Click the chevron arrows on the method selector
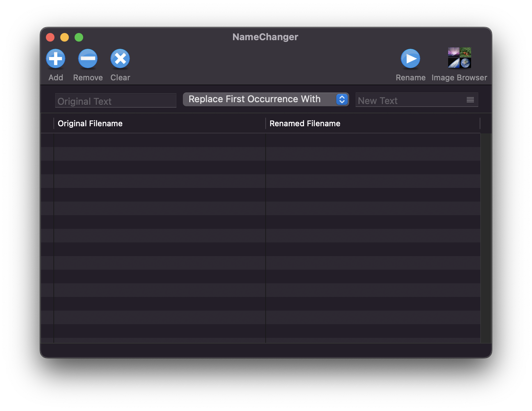The height and width of the screenshot is (411, 532). [x=341, y=99]
